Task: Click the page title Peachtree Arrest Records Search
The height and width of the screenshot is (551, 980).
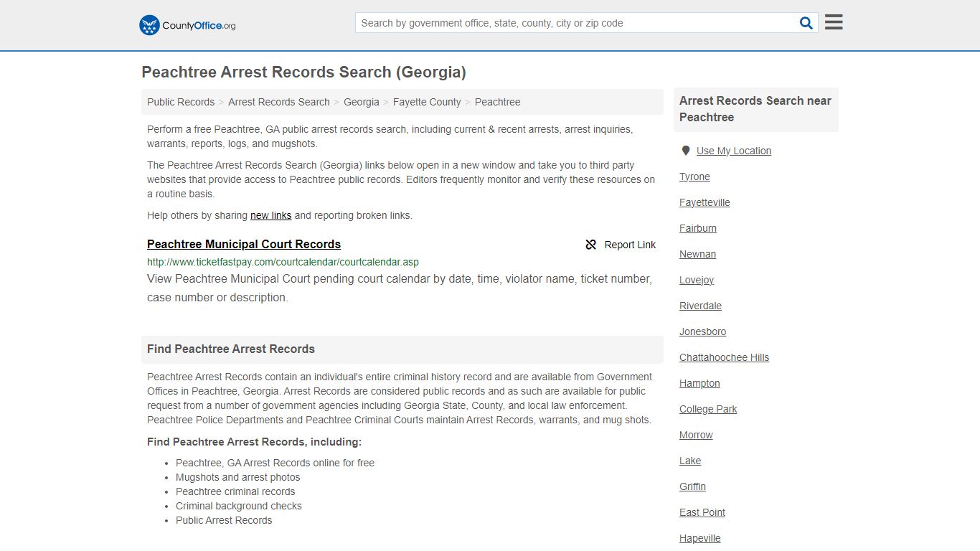Action: click(x=304, y=72)
